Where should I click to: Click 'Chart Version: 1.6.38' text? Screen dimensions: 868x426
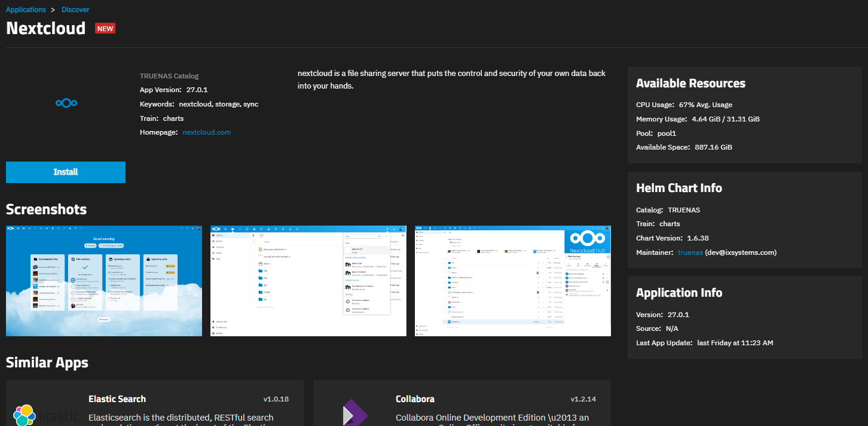point(673,238)
